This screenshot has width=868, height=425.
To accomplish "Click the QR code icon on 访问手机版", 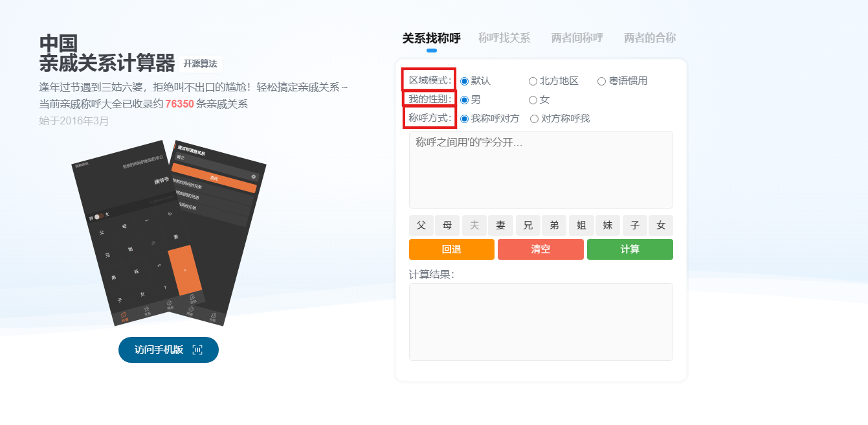I will [197, 350].
